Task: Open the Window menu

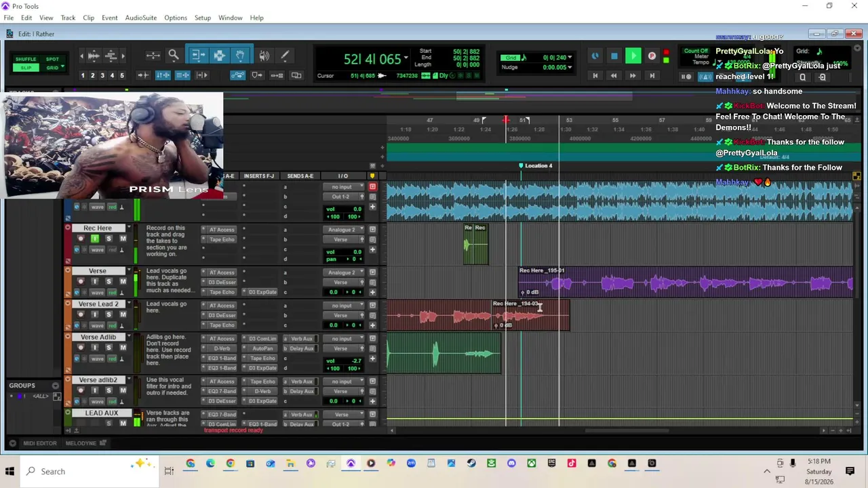Action: point(231,18)
